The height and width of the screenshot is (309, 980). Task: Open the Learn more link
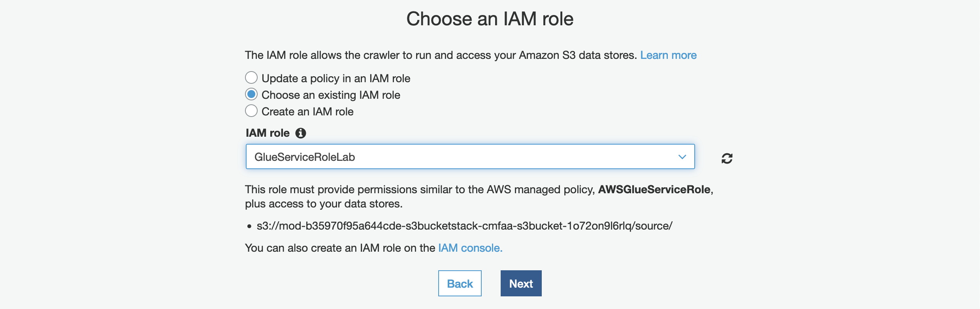[x=668, y=55]
